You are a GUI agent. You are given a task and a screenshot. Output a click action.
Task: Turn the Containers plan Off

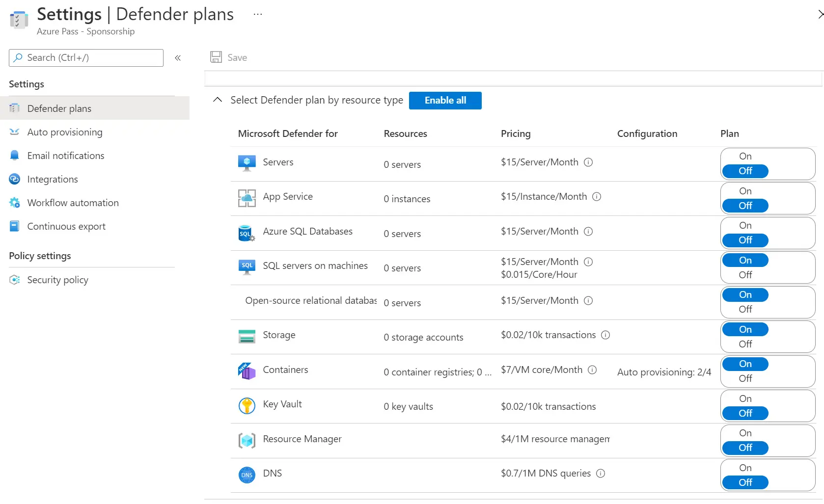pyautogui.click(x=745, y=378)
